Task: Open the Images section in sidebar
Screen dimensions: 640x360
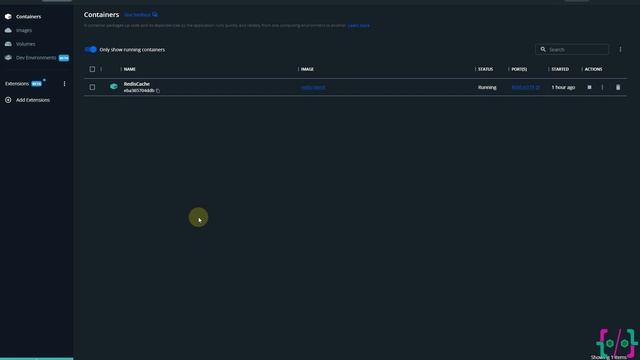Action: point(24,30)
